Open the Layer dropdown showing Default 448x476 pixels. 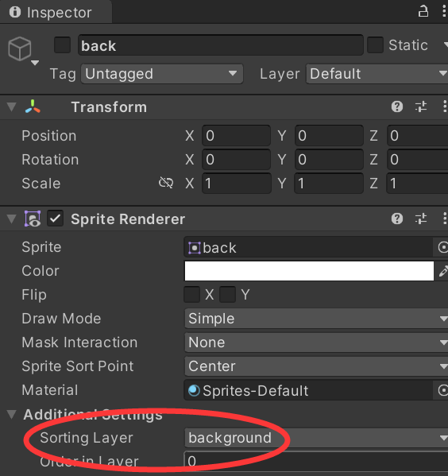click(x=377, y=74)
